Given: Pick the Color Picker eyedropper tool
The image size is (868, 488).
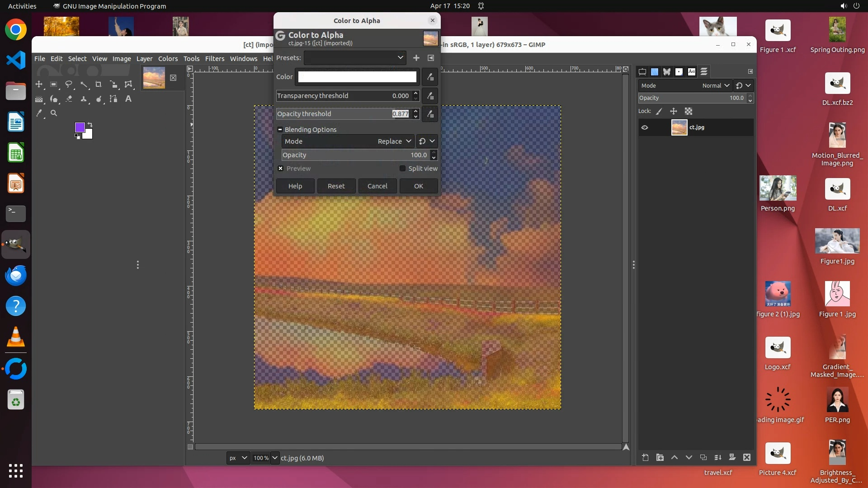Looking at the screenshot, I should 39,113.
